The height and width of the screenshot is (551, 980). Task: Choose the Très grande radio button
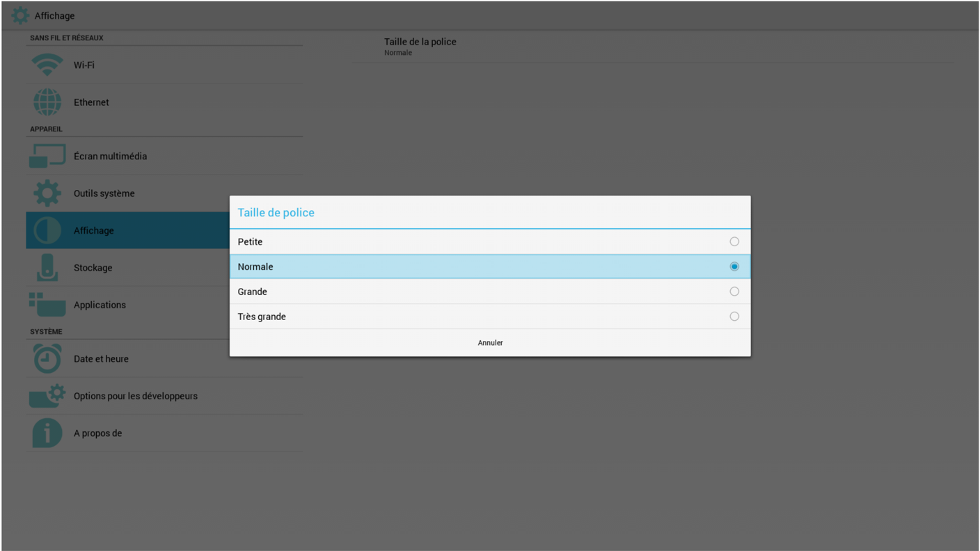[734, 317]
